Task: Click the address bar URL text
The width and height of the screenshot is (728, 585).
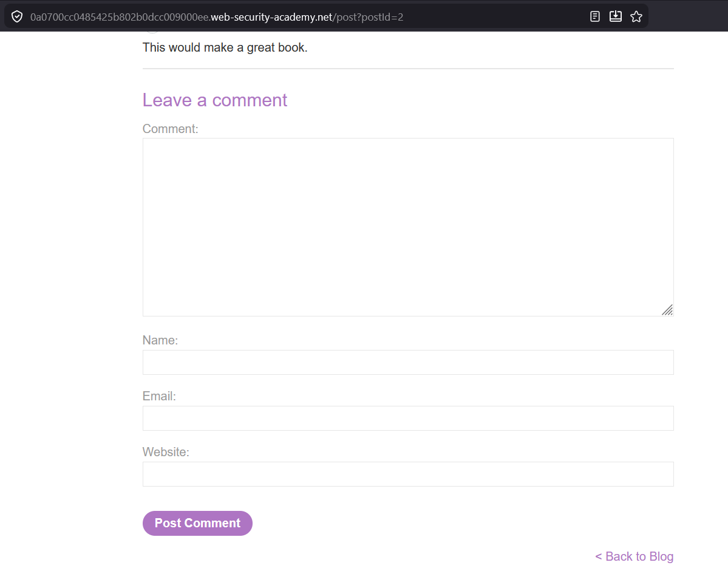Action: coord(216,17)
